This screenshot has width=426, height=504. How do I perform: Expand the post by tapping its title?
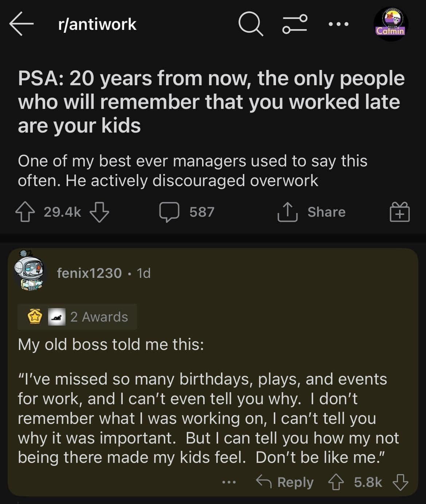point(211,101)
